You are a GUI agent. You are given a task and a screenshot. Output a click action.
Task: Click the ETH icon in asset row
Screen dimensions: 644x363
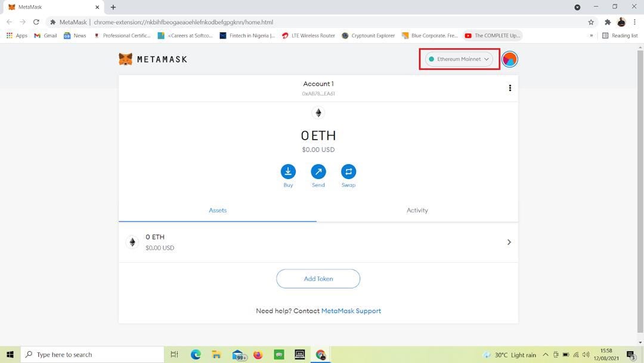click(132, 242)
